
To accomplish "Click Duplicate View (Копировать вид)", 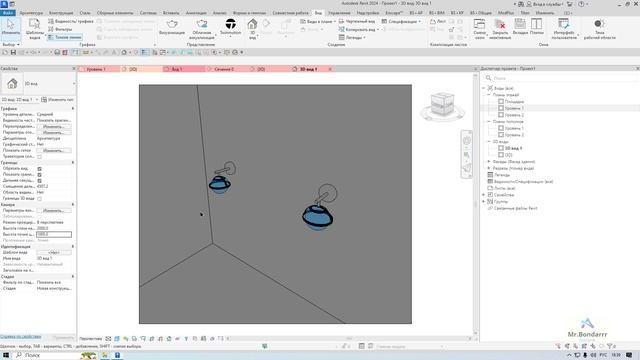I will [358, 29].
